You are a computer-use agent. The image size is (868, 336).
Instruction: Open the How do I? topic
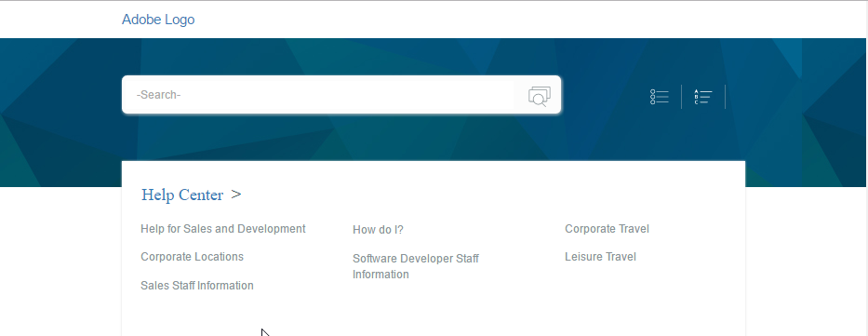[x=378, y=230]
